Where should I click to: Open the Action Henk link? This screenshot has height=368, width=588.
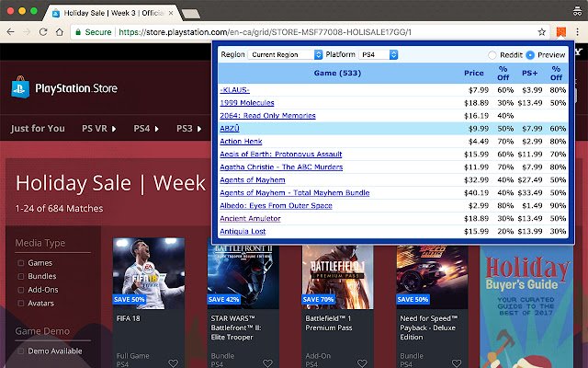(x=241, y=141)
